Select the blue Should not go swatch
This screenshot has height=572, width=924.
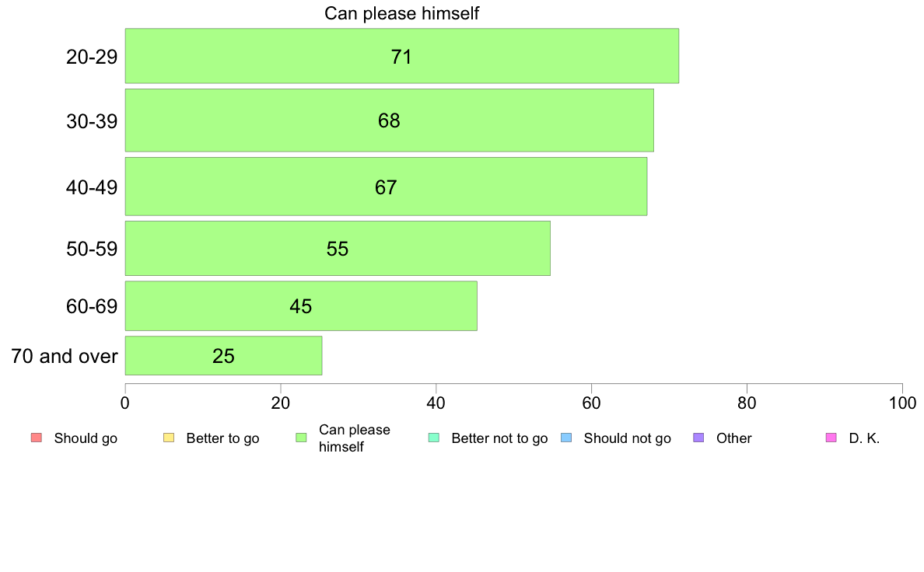[x=566, y=438]
